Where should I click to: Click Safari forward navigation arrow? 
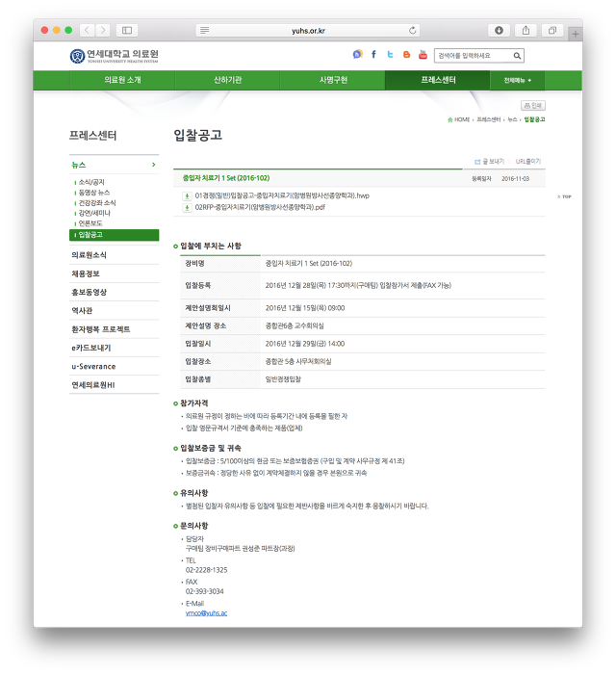click(x=103, y=30)
